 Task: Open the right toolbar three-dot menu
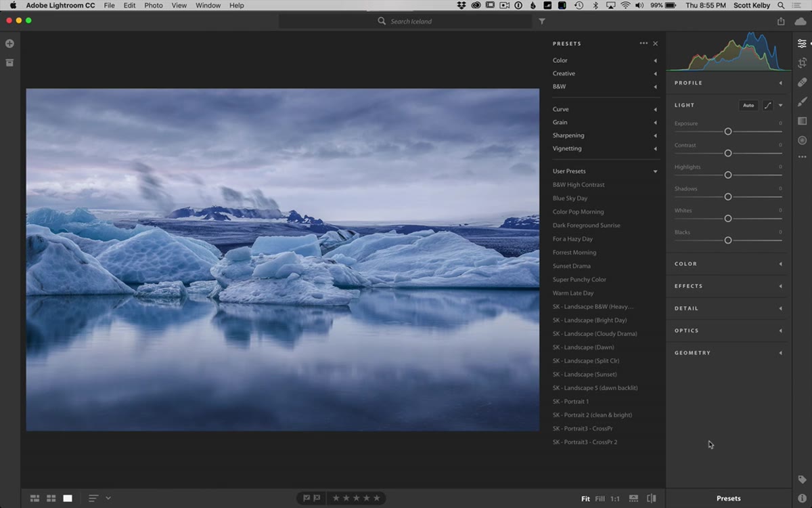point(802,157)
